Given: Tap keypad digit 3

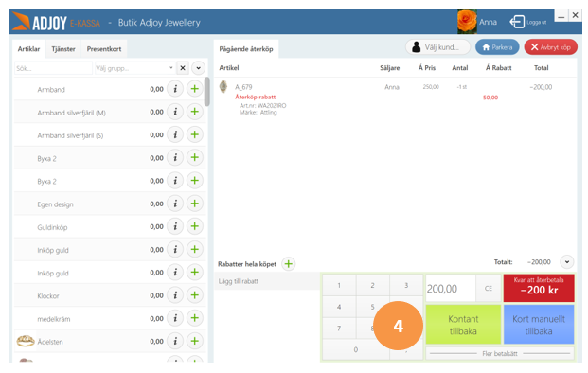Looking at the screenshot, I should click(406, 285).
